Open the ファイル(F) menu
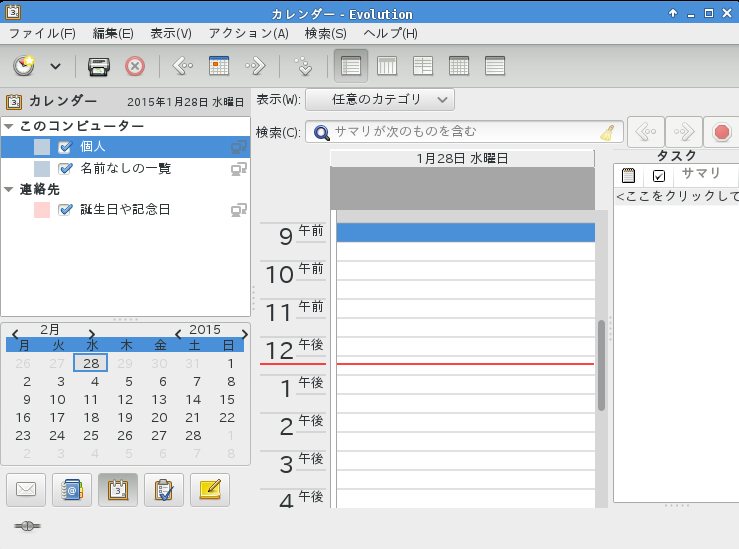 tap(42, 33)
